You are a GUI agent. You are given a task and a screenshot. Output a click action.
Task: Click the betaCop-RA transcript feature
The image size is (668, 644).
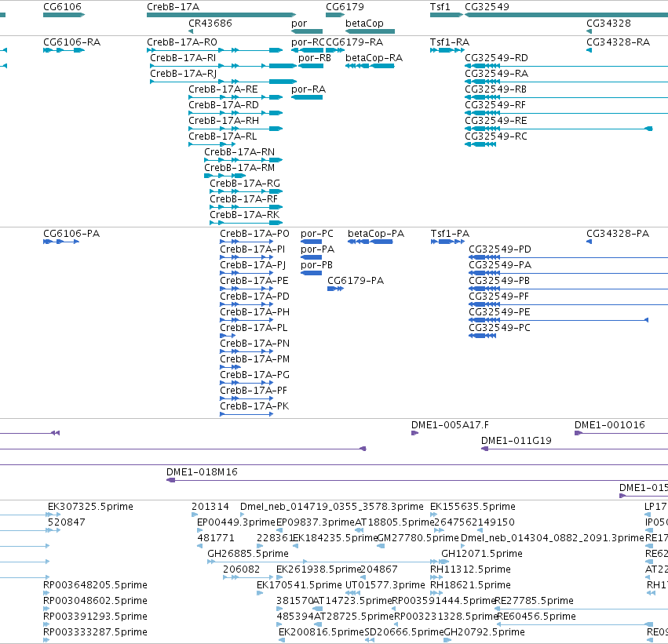click(x=370, y=66)
